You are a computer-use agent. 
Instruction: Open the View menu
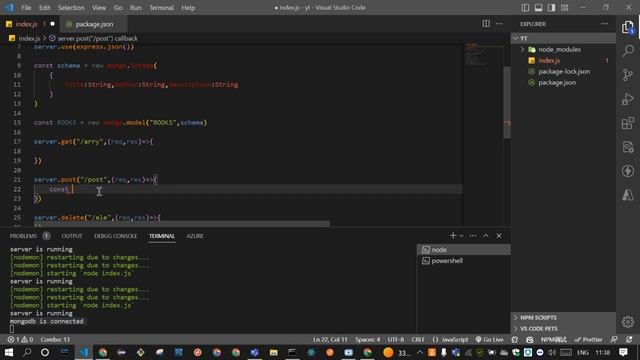click(99, 8)
